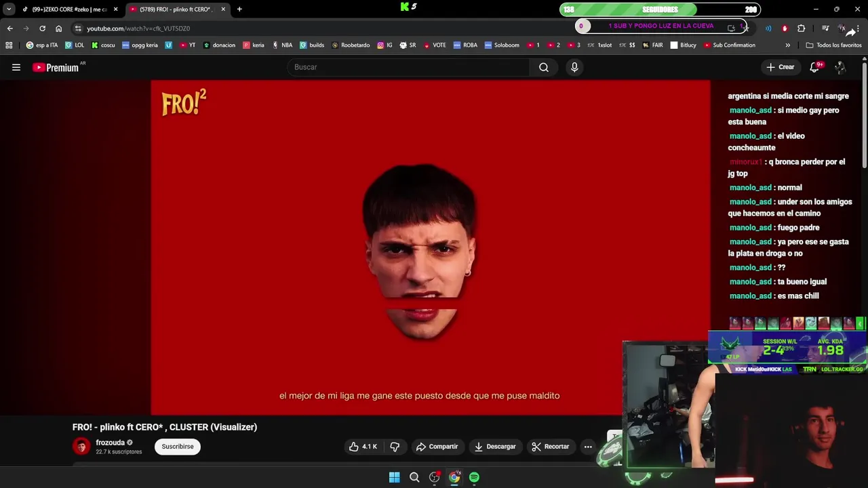Click the Suscribirse button

tap(178, 447)
